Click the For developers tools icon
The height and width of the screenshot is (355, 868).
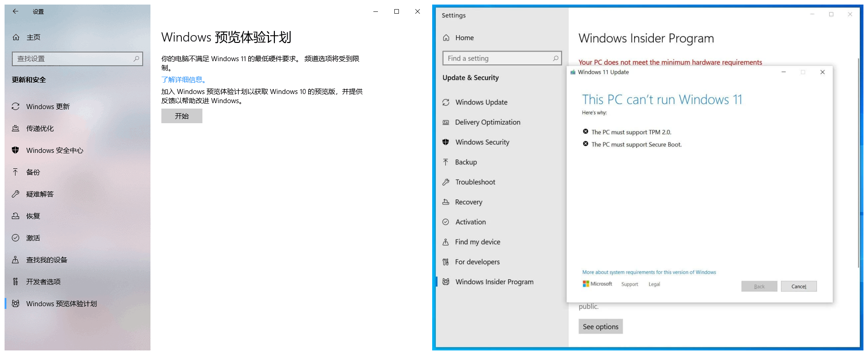pos(446,262)
